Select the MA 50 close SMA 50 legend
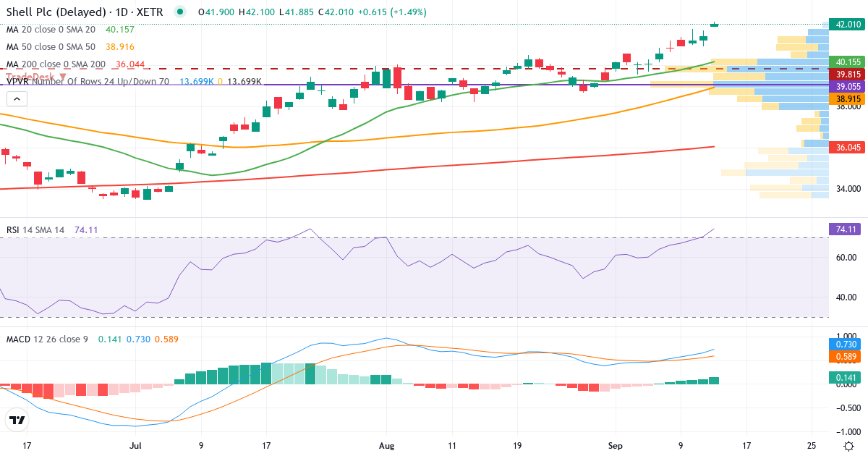 [x=51, y=47]
